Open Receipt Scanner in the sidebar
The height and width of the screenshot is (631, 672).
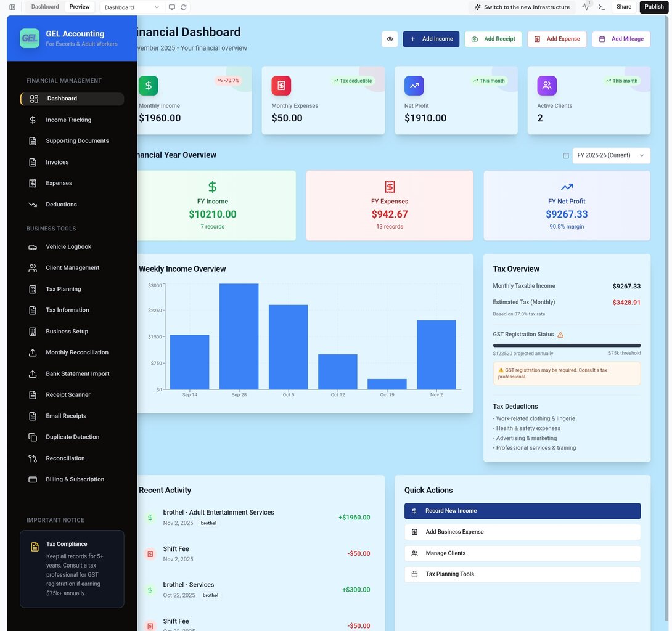[68, 395]
